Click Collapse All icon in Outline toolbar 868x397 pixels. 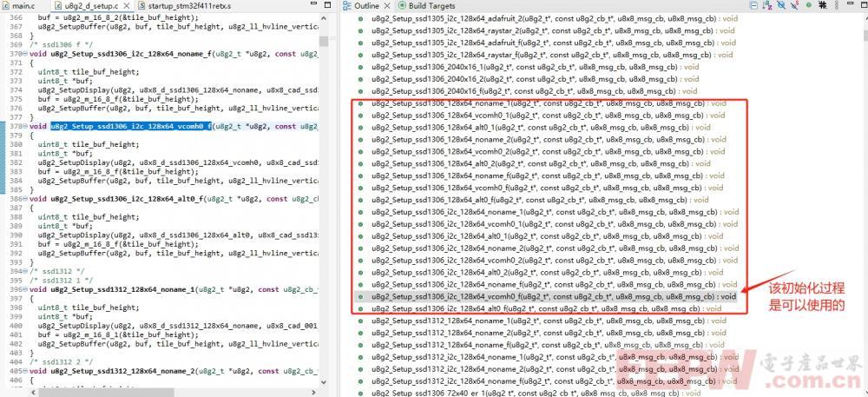click(753, 5)
